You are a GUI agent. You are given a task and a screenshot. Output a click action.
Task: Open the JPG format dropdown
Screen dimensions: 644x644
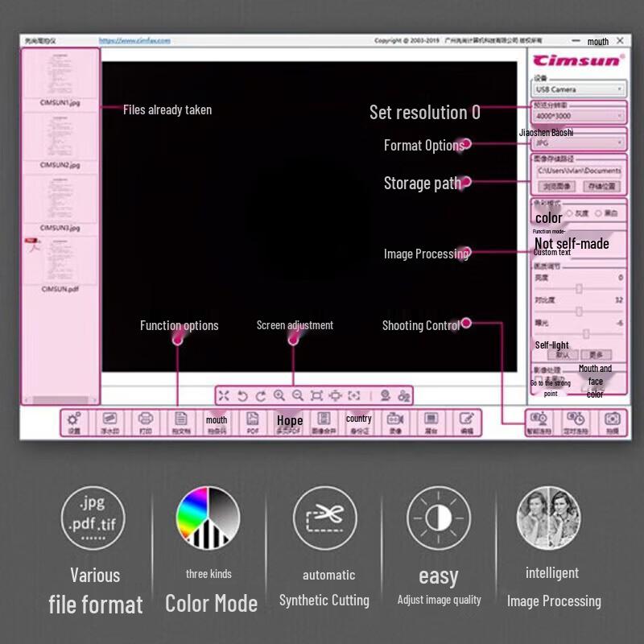[579, 143]
